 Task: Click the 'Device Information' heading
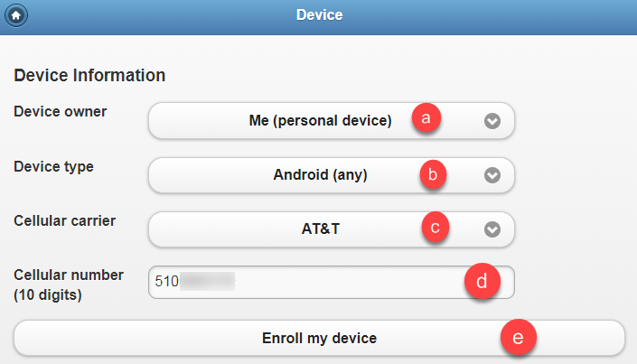point(89,75)
